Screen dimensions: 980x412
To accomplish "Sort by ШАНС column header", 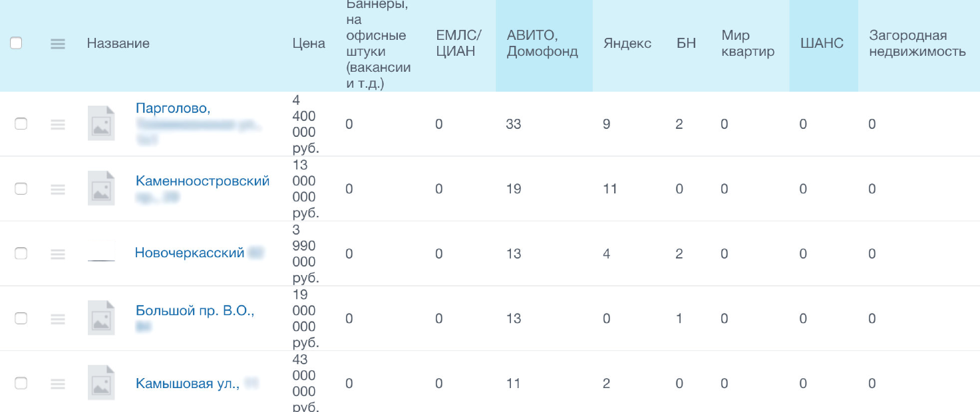I will (x=823, y=43).
